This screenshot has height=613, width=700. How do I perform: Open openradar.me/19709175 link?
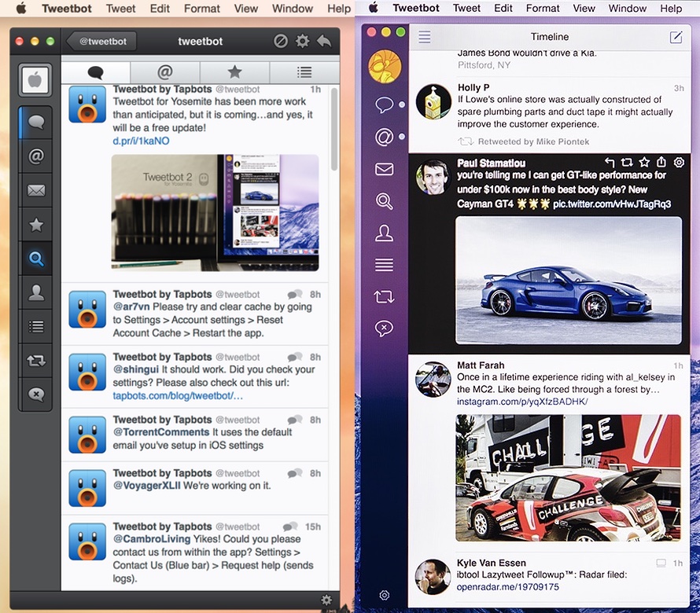[x=507, y=587]
